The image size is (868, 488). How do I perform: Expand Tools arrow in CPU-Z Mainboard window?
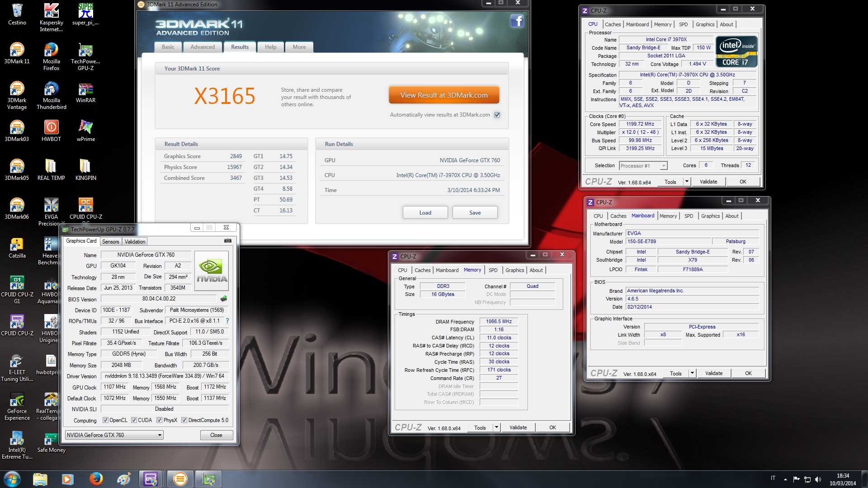pos(692,373)
